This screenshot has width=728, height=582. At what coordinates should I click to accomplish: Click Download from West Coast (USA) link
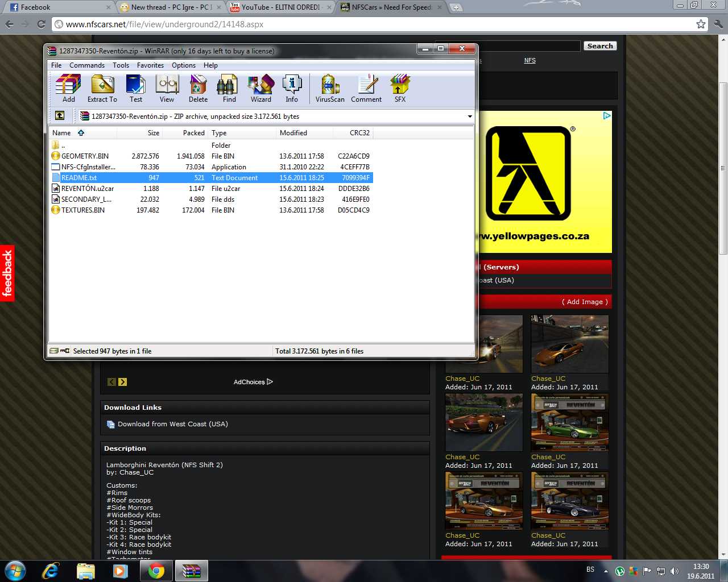pos(172,424)
